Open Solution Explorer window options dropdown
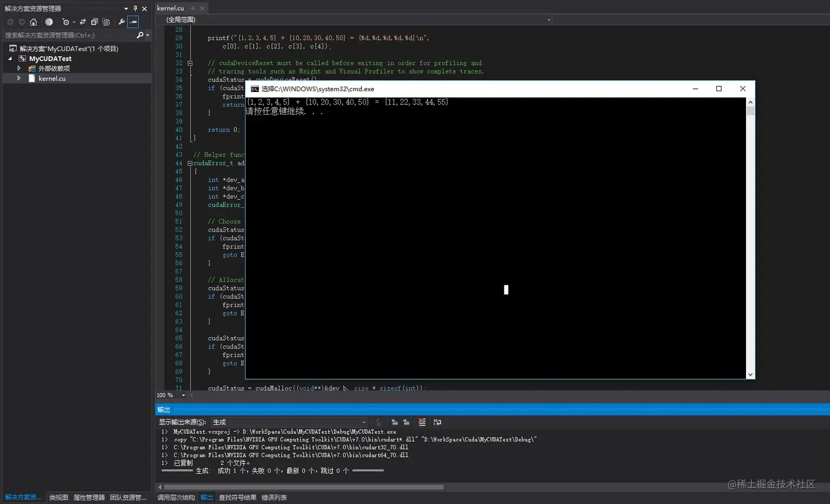 click(126, 8)
